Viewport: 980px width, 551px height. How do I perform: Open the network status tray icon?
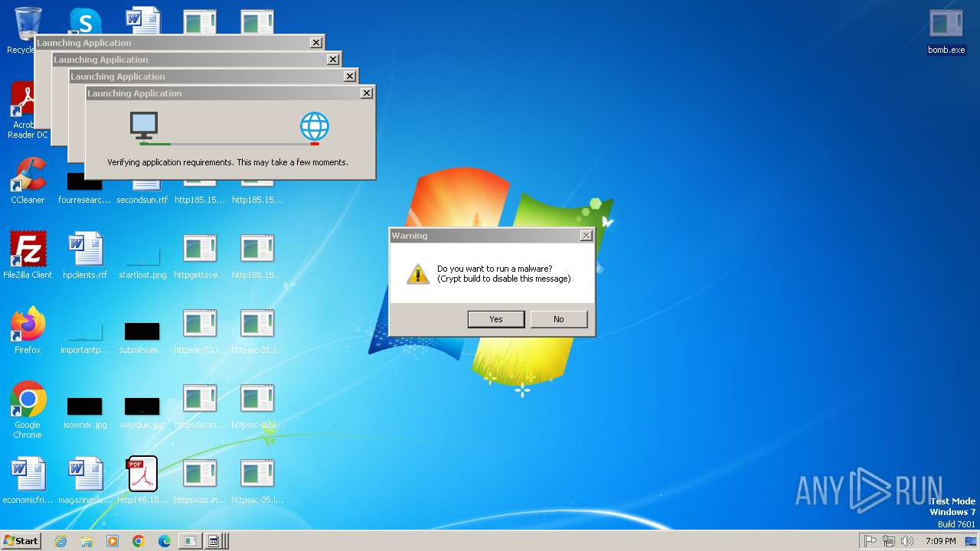(889, 541)
